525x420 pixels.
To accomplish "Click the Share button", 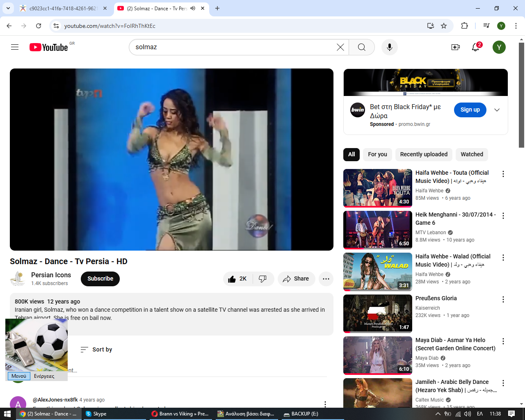I will (x=296, y=279).
